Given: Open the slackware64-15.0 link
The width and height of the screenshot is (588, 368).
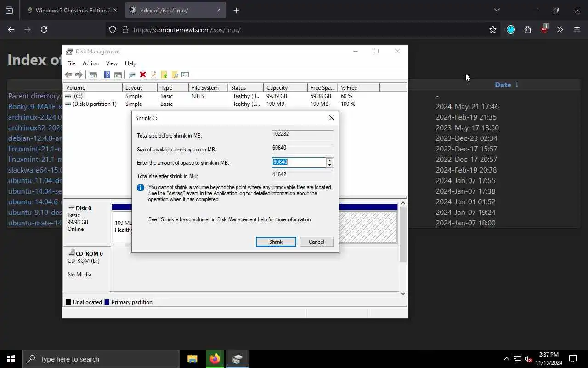Looking at the screenshot, I should [x=35, y=170].
